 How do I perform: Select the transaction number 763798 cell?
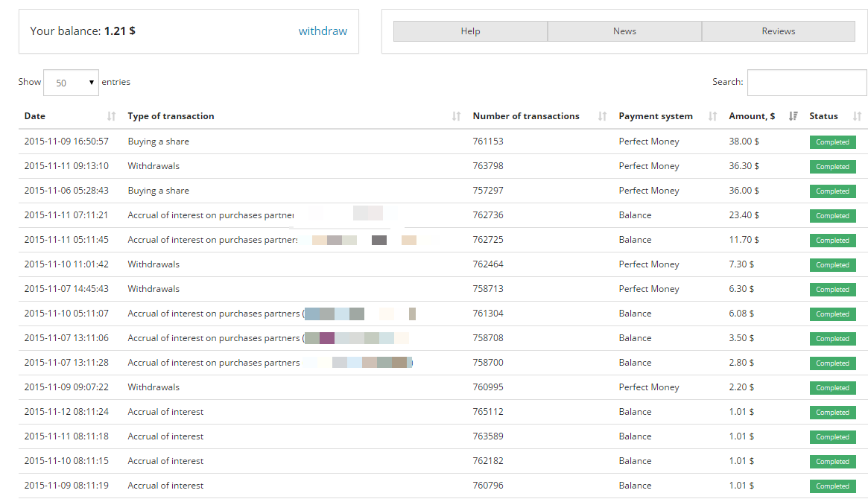click(x=488, y=166)
